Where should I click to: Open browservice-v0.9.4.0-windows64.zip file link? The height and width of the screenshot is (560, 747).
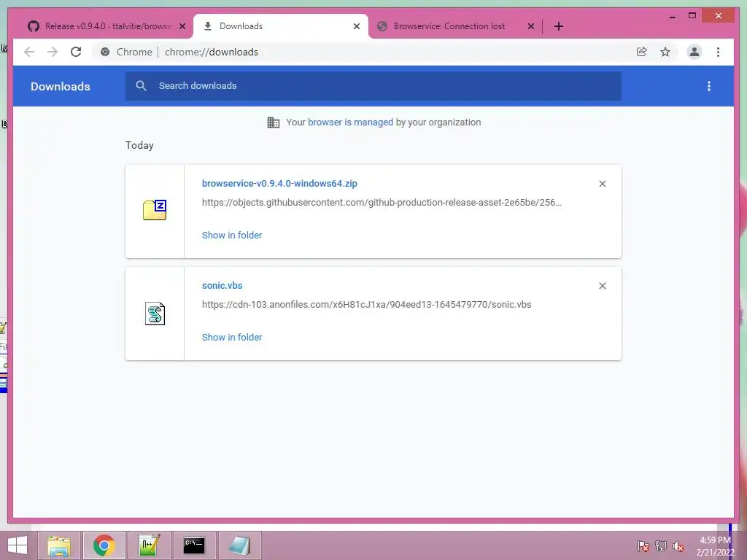[x=279, y=183]
